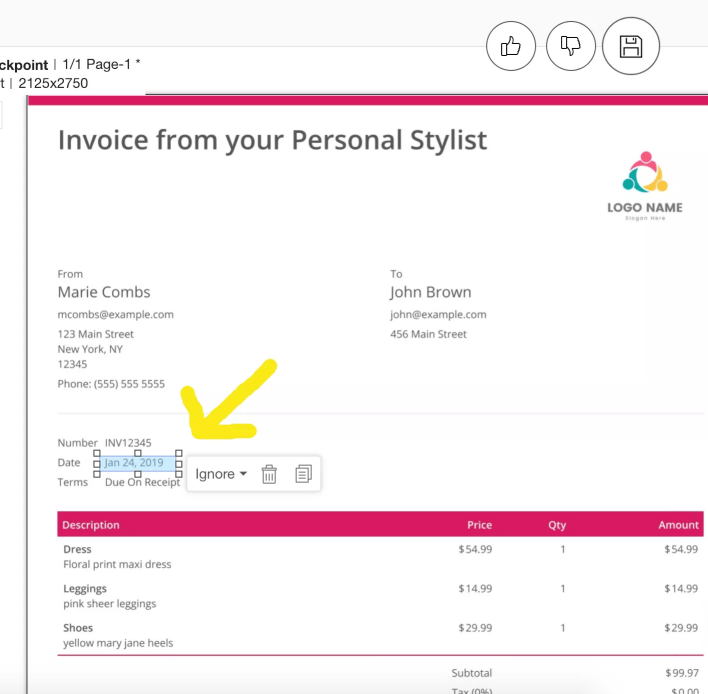Click invoice number INV12345
Viewport: 708px width, 694px height.
click(x=128, y=443)
